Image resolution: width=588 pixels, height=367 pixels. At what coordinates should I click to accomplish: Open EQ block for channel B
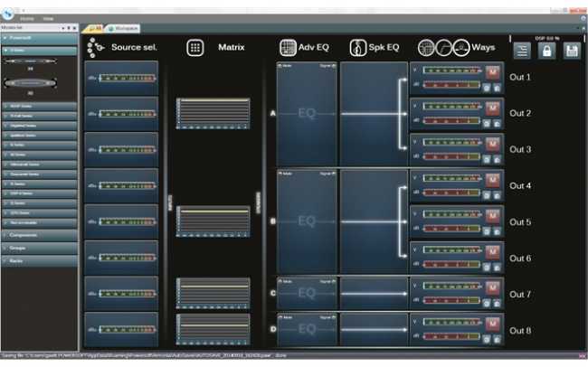pyautogui.click(x=307, y=221)
